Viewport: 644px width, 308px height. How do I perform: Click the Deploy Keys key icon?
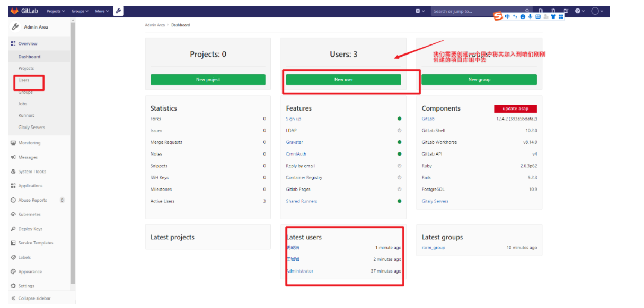pyautogui.click(x=13, y=229)
